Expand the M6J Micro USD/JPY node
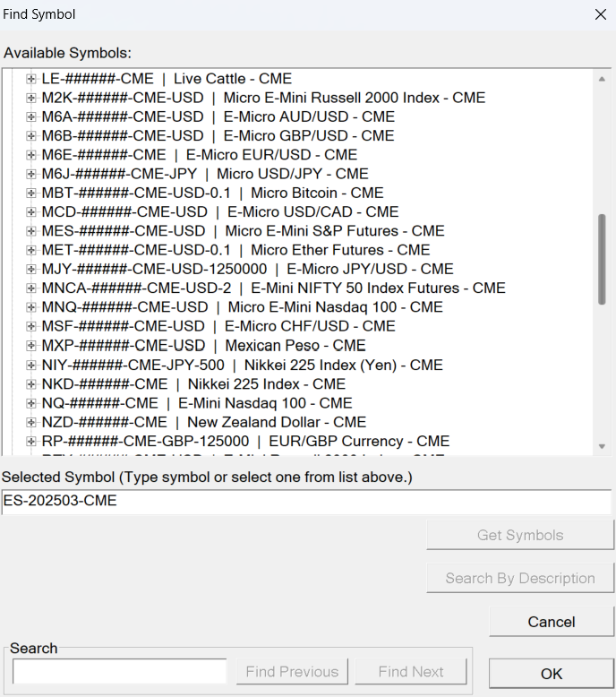This screenshot has height=697, width=616. point(30,174)
